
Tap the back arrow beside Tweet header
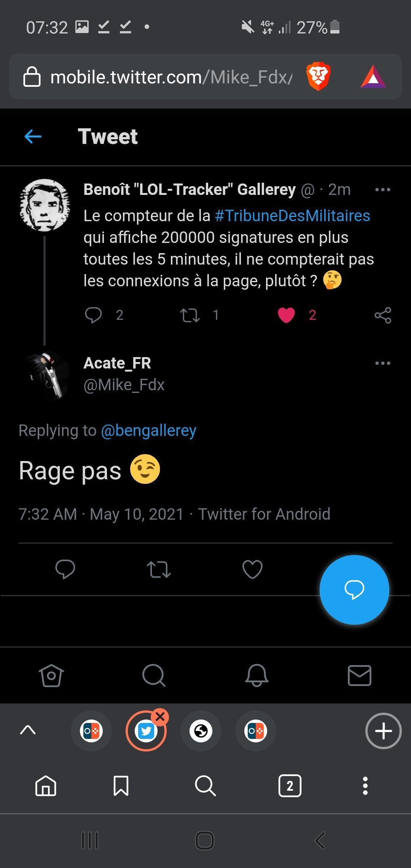[x=33, y=136]
